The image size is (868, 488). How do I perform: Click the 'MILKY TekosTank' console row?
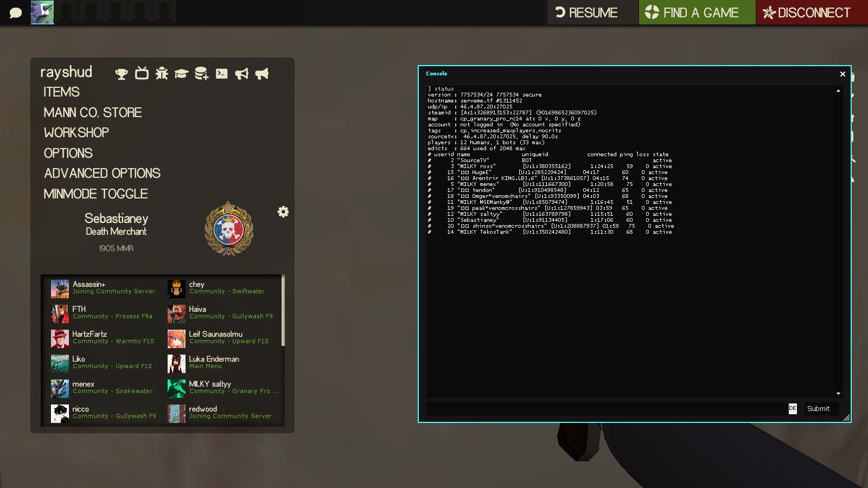(x=550, y=232)
